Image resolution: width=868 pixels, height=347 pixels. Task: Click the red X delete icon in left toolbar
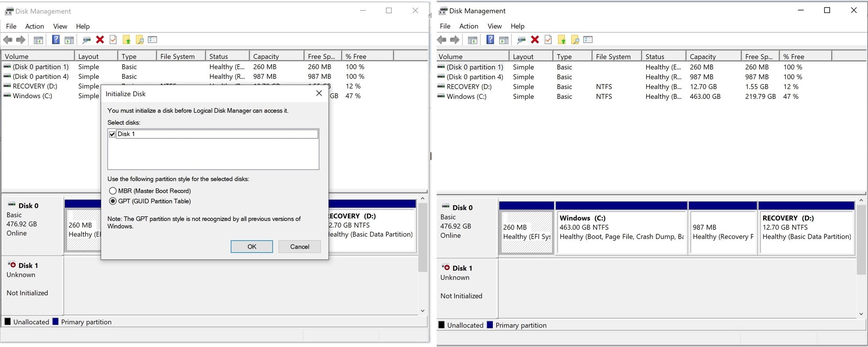pos(100,40)
